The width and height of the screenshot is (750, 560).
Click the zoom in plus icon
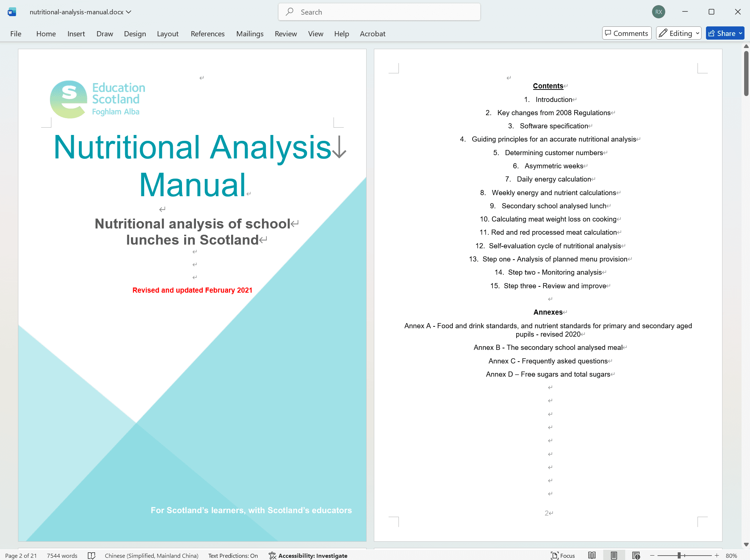717,555
